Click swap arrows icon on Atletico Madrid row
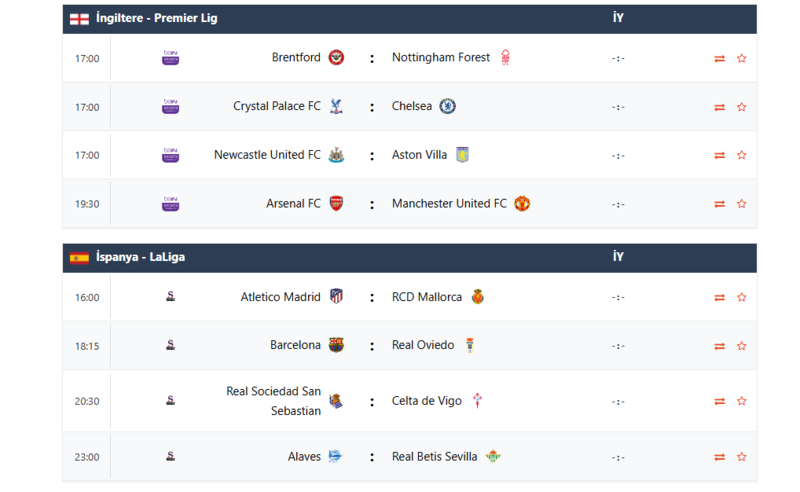The image size is (800, 492). [x=719, y=297]
